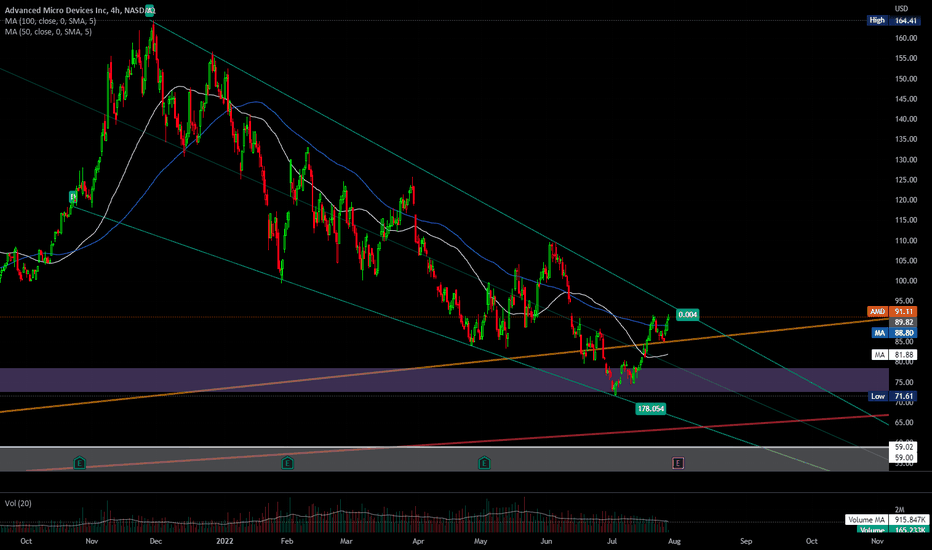Viewport: 932px width, 550px height.
Task: Click the green 0.004 trendline label
Action: 688,315
